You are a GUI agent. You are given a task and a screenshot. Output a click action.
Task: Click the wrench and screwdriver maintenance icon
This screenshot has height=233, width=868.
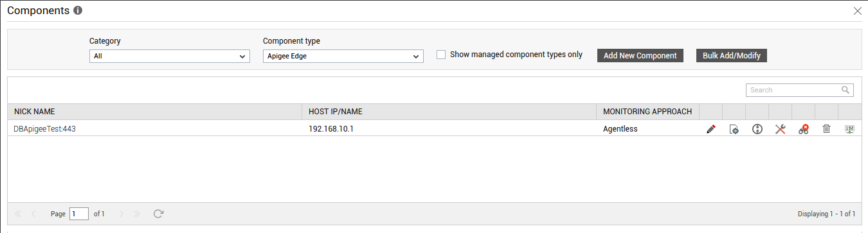(781, 129)
